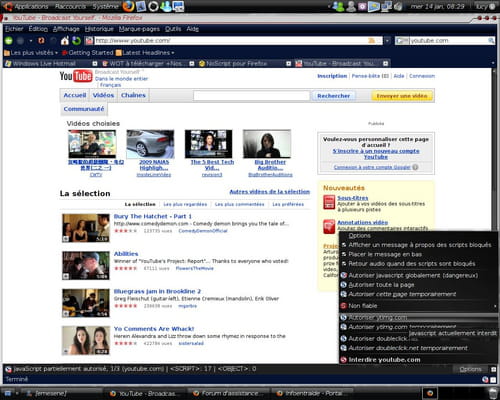Click the orange Stop loading button
The width and height of the screenshot is (500, 400).
pyautogui.click(x=41, y=41)
